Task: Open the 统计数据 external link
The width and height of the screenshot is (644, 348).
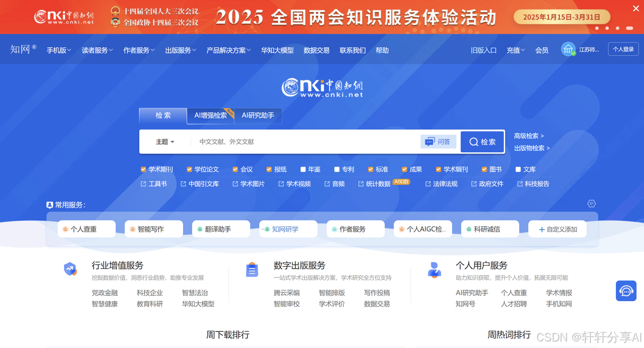Action: point(374,184)
